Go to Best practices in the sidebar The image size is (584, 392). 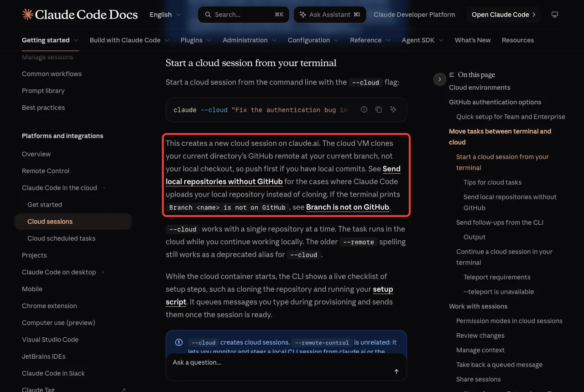coord(43,108)
